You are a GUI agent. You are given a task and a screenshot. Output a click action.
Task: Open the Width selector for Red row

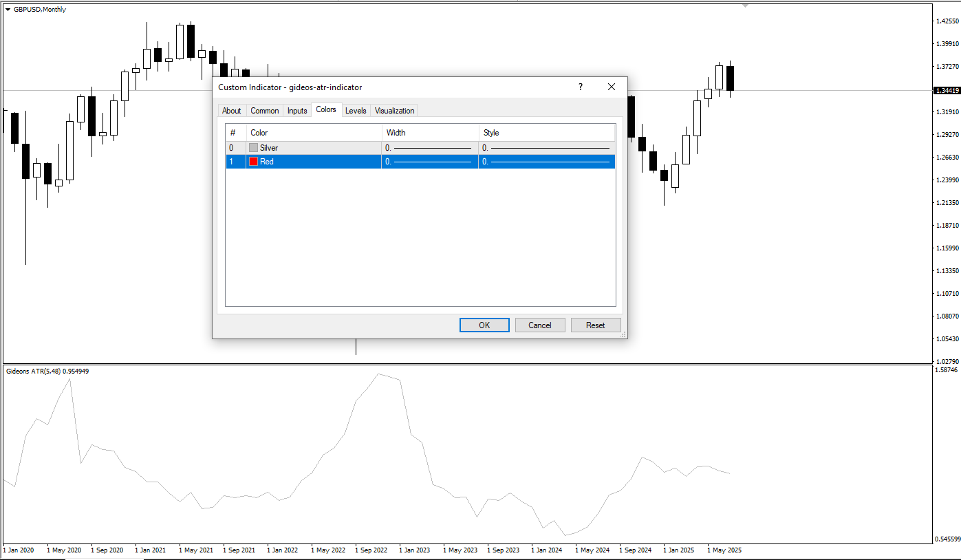click(429, 162)
